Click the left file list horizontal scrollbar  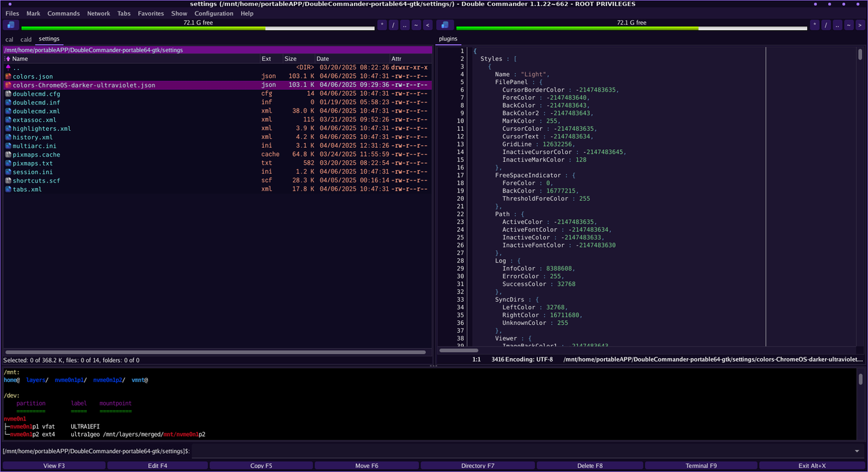click(x=217, y=352)
